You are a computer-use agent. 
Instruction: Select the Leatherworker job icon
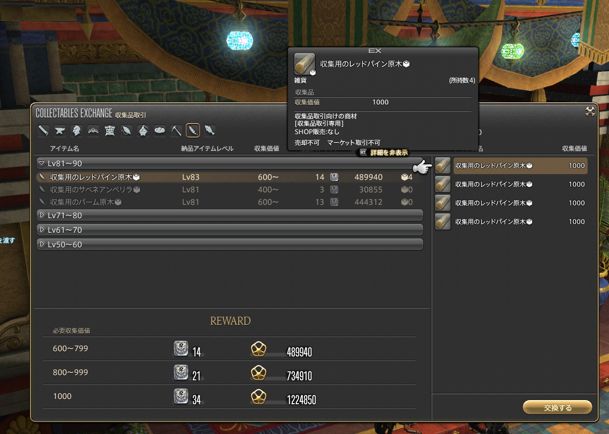click(x=110, y=131)
